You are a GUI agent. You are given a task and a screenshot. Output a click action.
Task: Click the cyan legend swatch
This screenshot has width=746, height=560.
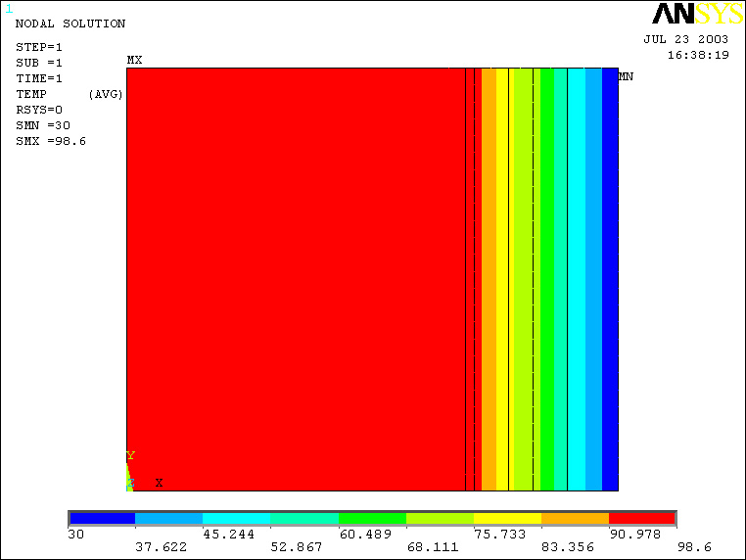click(237, 518)
